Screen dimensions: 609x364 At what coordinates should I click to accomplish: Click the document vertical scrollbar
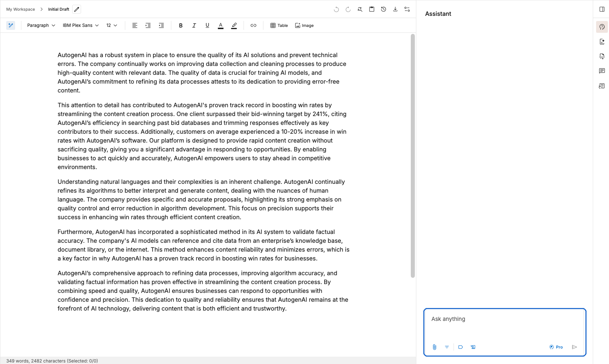413,156
